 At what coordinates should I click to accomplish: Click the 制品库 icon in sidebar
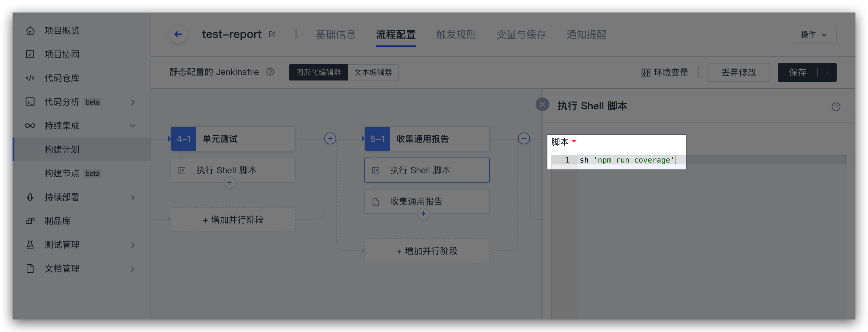[30, 221]
